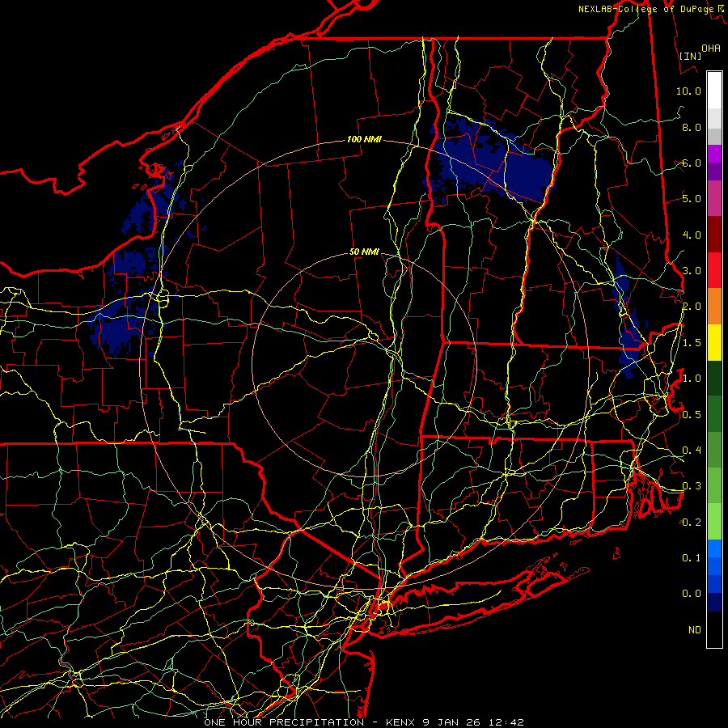
Task: Click the OHA product label
Action: (x=711, y=49)
